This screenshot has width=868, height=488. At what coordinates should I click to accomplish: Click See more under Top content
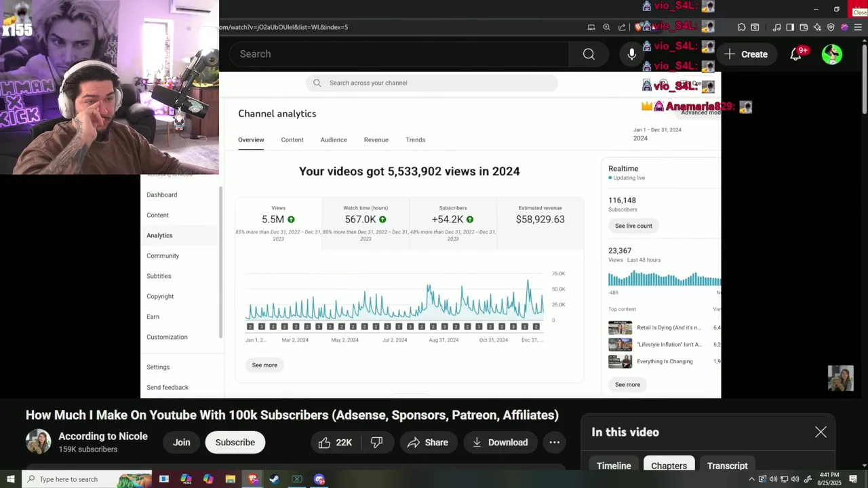point(627,384)
